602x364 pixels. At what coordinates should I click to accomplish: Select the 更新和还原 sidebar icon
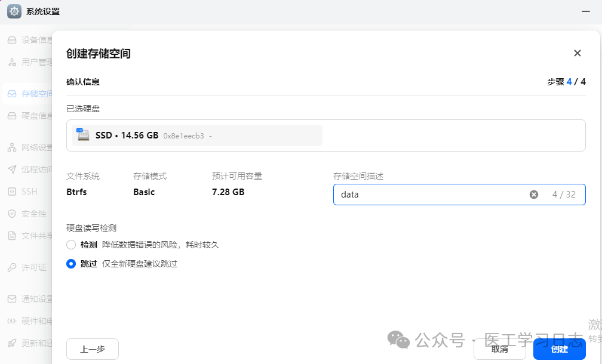pyautogui.click(x=13, y=343)
